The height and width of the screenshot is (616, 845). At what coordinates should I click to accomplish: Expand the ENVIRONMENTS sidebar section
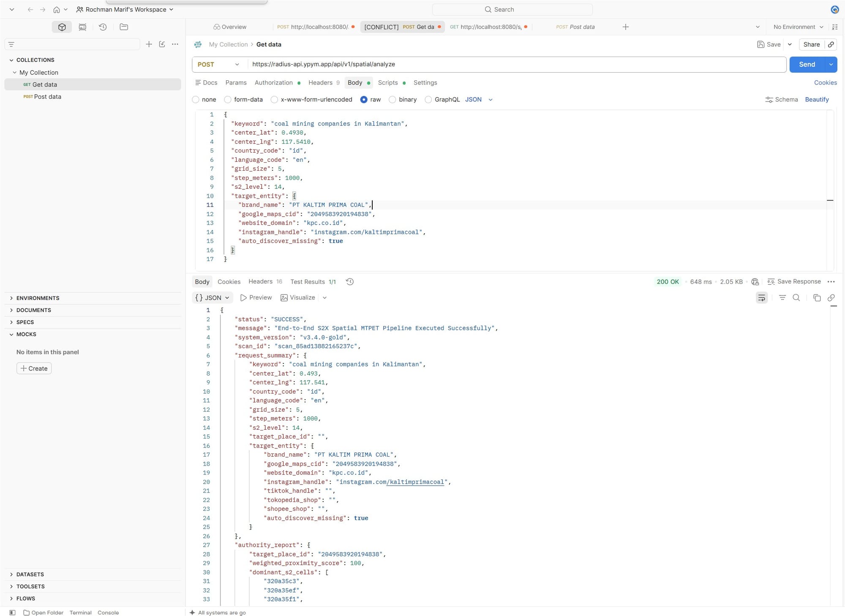(38, 298)
